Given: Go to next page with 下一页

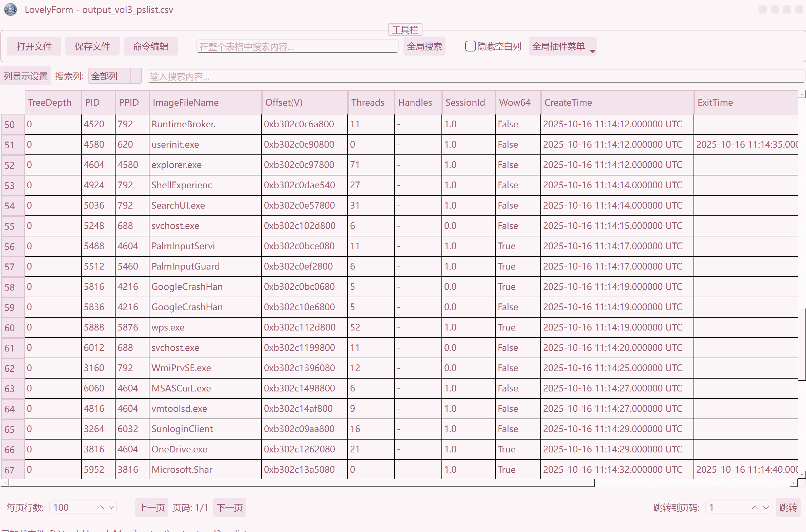Looking at the screenshot, I should click(x=229, y=508).
